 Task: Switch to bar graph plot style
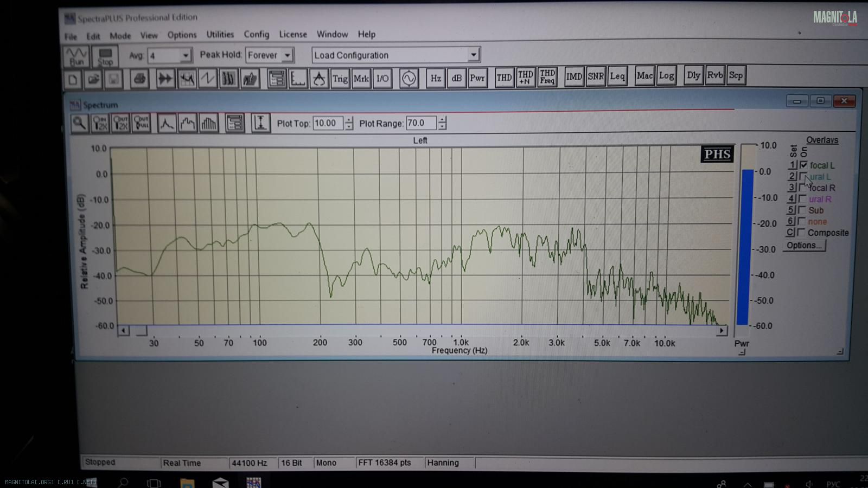point(208,124)
